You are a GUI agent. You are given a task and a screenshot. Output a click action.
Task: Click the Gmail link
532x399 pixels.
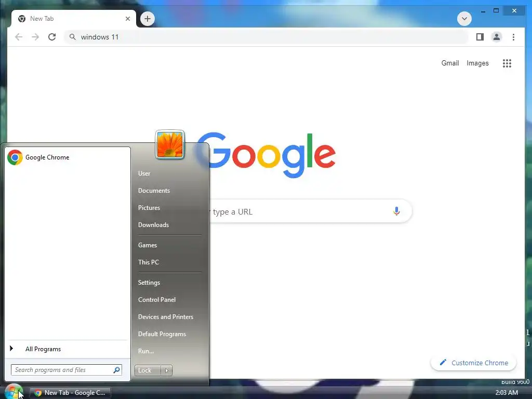[x=450, y=63]
